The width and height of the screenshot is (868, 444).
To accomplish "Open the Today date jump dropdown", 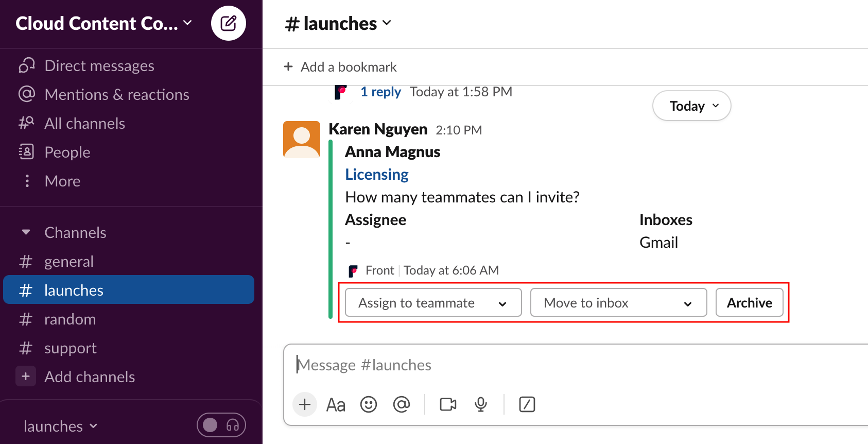I will tap(692, 106).
